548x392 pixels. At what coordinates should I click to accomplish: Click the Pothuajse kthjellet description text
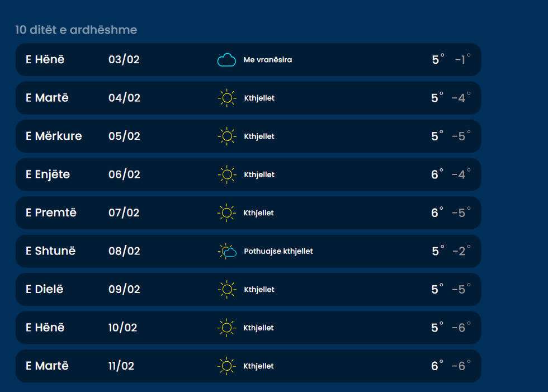click(x=278, y=252)
